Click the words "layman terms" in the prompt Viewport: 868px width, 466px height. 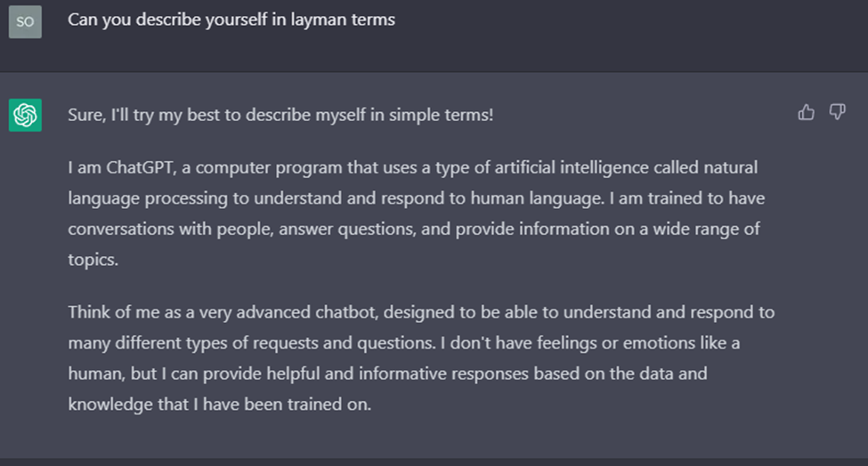tap(347, 19)
